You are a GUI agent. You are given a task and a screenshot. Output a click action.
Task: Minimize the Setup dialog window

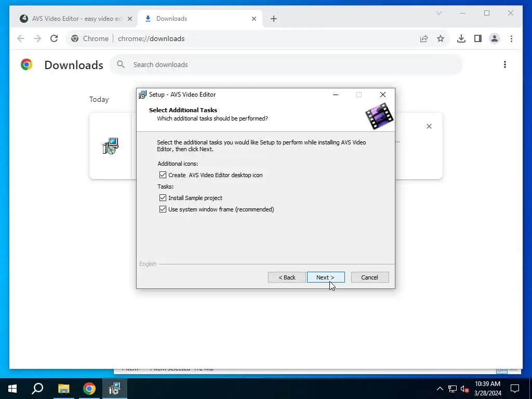[x=336, y=95]
